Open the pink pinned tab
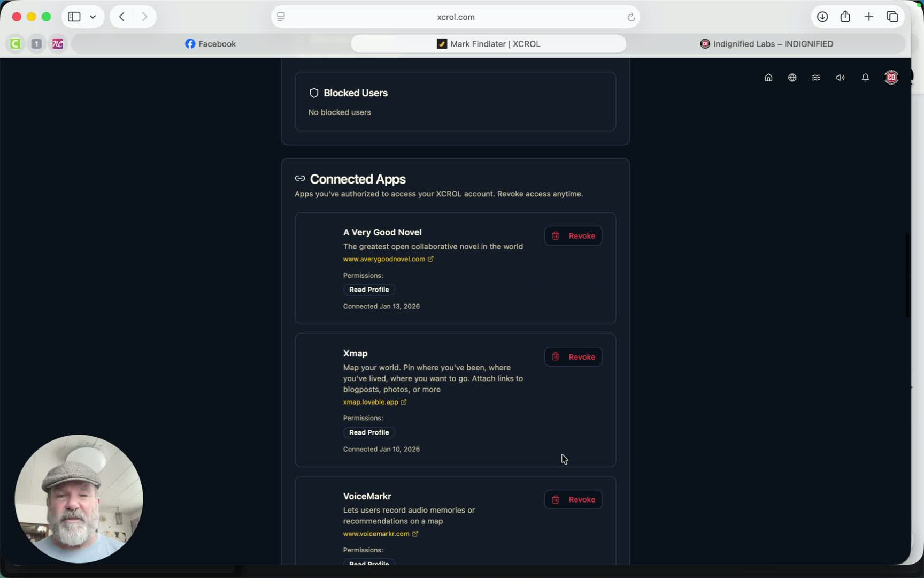Image resolution: width=924 pixels, height=578 pixels. pos(58,44)
